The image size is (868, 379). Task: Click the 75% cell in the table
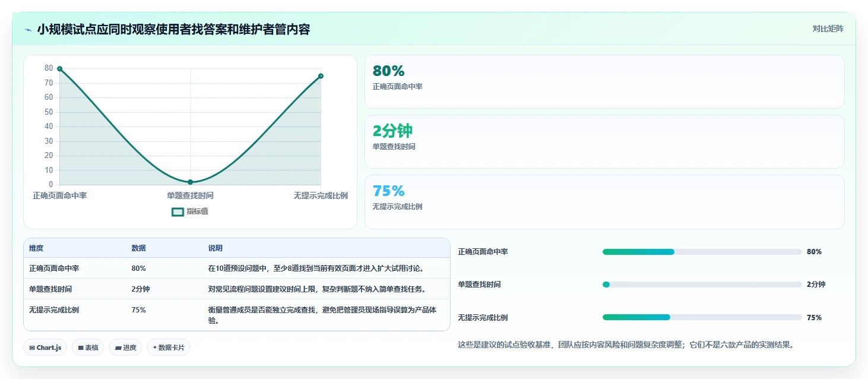click(x=138, y=310)
